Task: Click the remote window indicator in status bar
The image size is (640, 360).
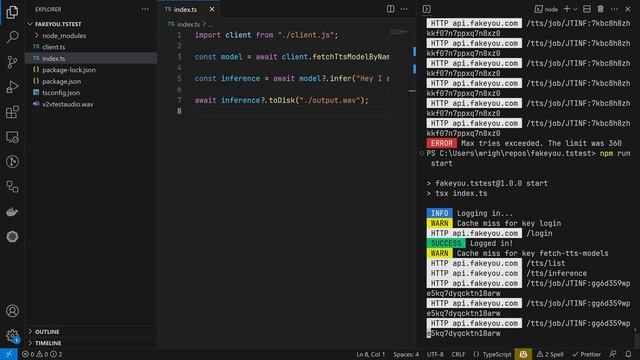Action: (x=9, y=354)
